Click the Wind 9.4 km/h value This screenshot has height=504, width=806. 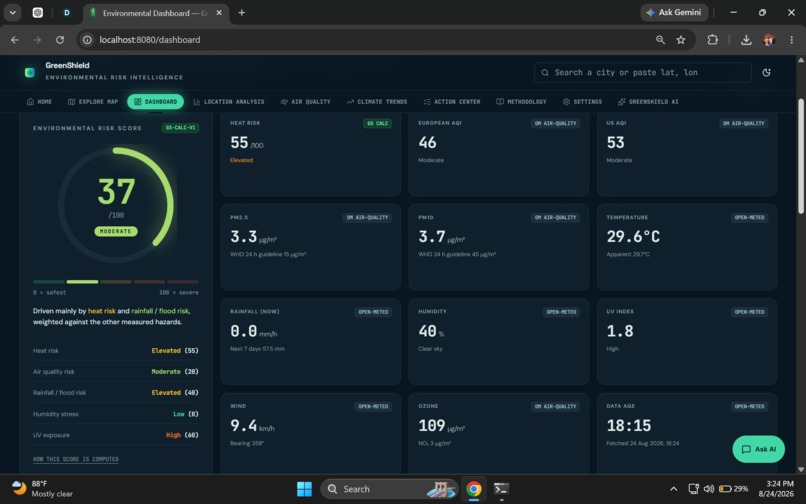click(252, 426)
